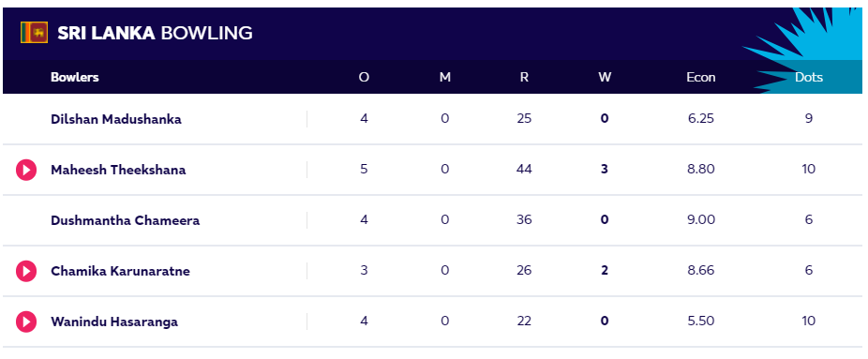Click the Bowlers column header
This screenshot has height=359, width=868.
pyautogui.click(x=74, y=77)
